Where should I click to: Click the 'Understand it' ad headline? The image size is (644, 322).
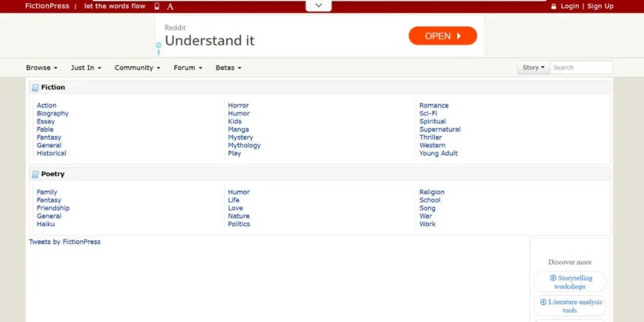click(x=209, y=41)
